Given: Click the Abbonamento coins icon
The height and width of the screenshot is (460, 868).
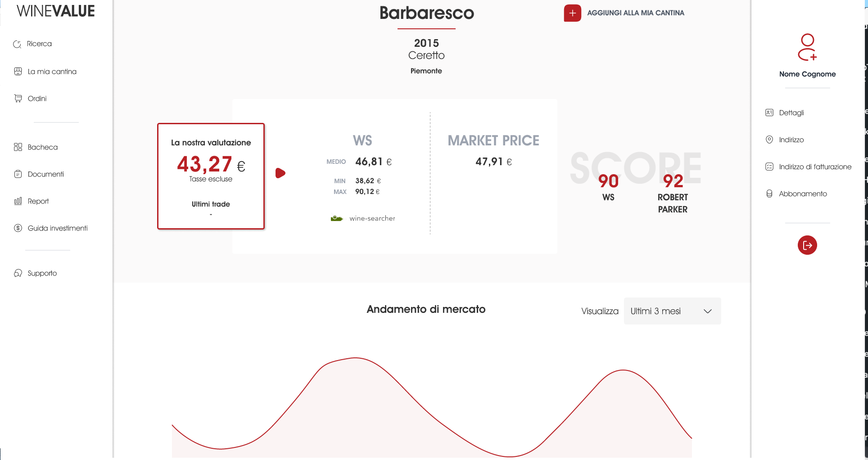Looking at the screenshot, I should 769,194.
